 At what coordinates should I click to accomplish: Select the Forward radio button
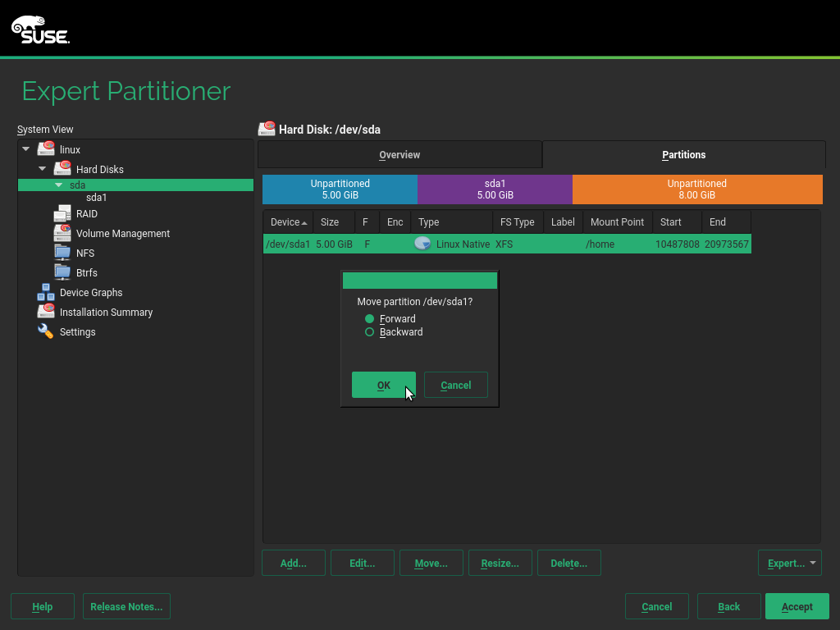[370, 319]
